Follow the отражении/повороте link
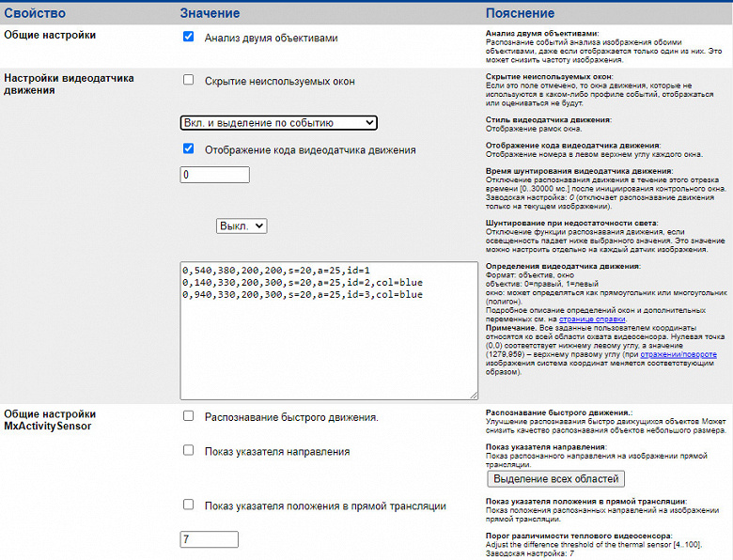 click(678, 354)
